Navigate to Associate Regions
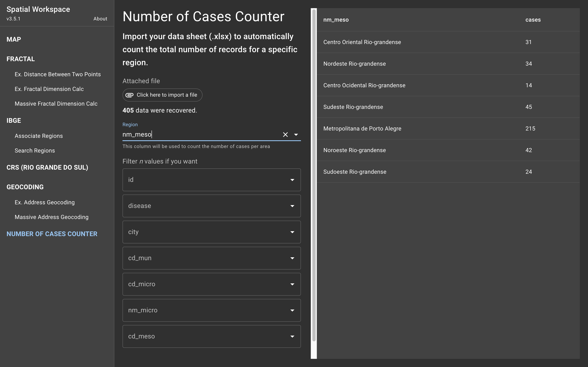This screenshot has width=588, height=367. coord(39,136)
